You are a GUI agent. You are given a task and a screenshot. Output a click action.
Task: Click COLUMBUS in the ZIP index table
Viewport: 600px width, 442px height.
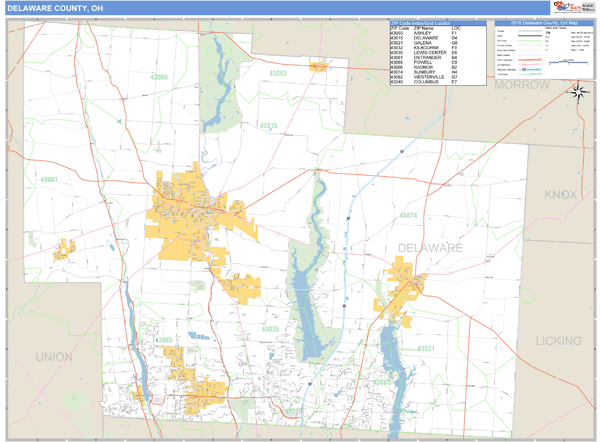(426, 82)
